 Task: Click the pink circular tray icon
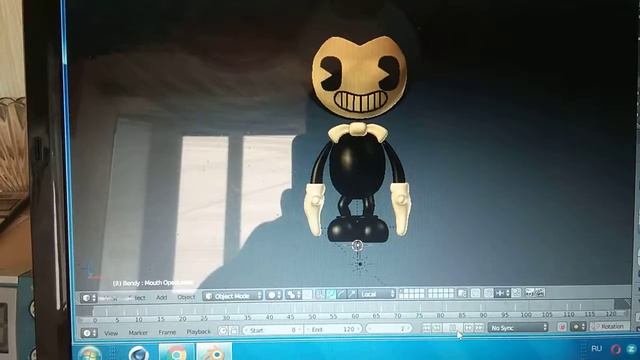tap(616, 349)
